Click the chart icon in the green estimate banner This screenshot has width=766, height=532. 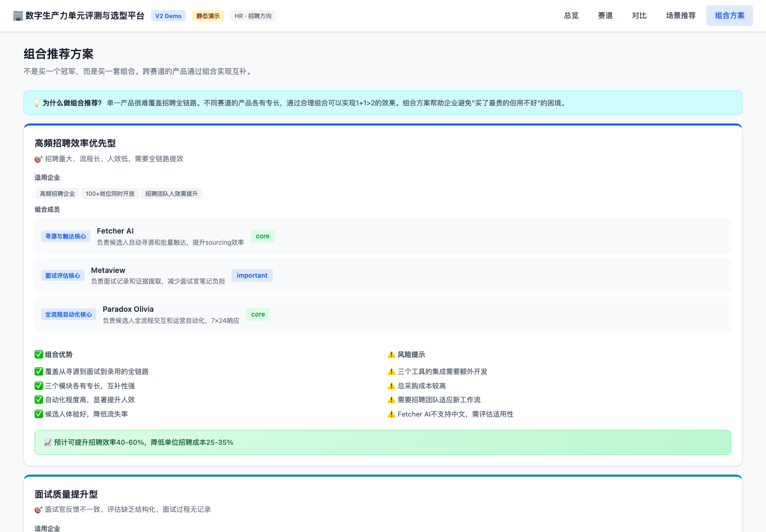coord(48,442)
